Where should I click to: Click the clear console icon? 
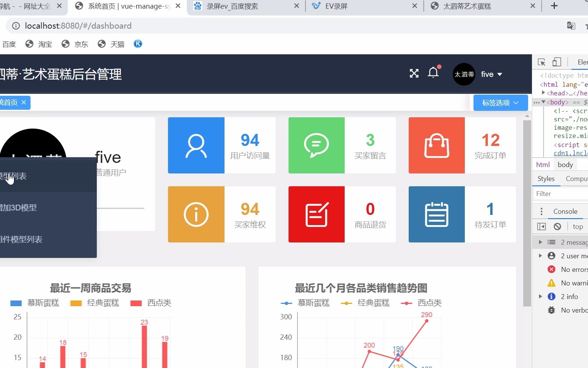(x=556, y=226)
